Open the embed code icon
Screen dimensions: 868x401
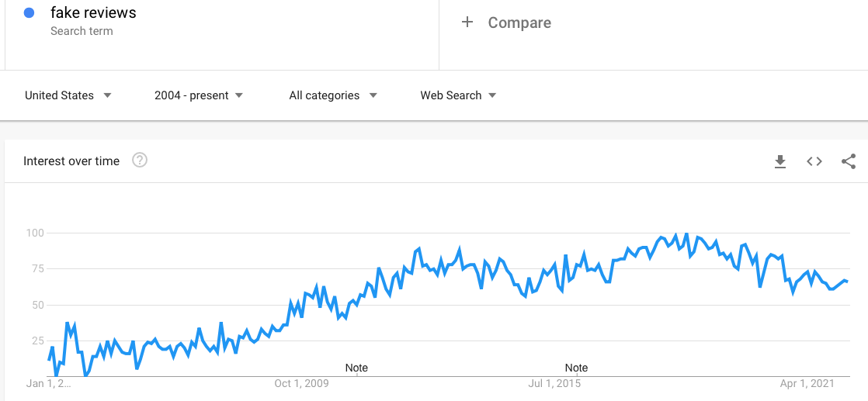(814, 161)
